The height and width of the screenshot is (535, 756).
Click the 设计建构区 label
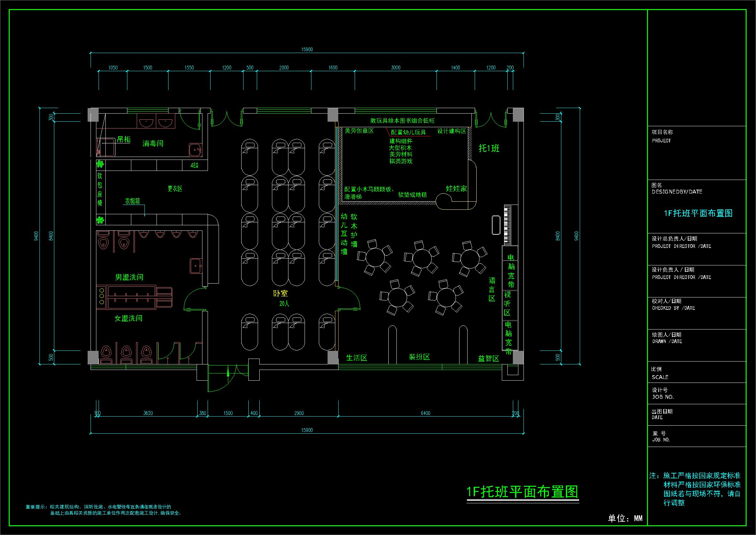coord(452,131)
